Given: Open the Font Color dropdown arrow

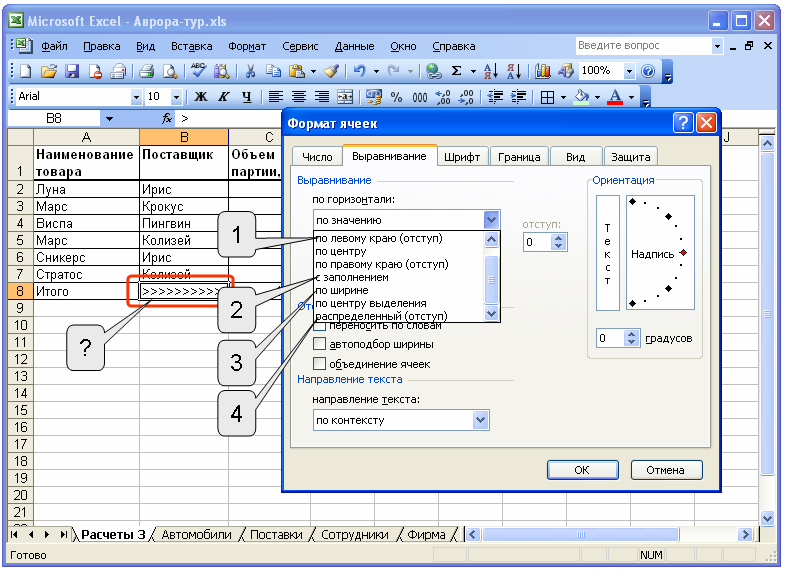Looking at the screenshot, I should tap(631, 97).
